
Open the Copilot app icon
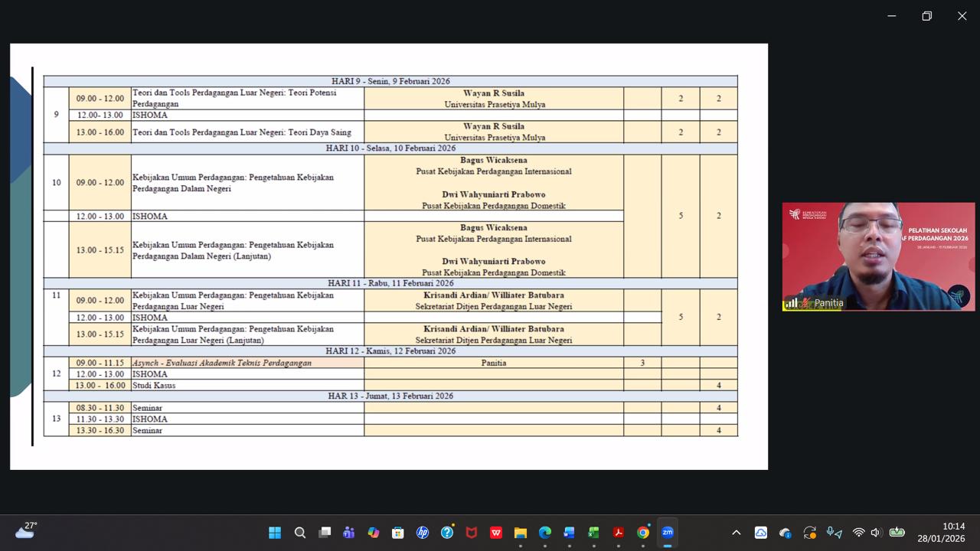[x=373, y=533]
